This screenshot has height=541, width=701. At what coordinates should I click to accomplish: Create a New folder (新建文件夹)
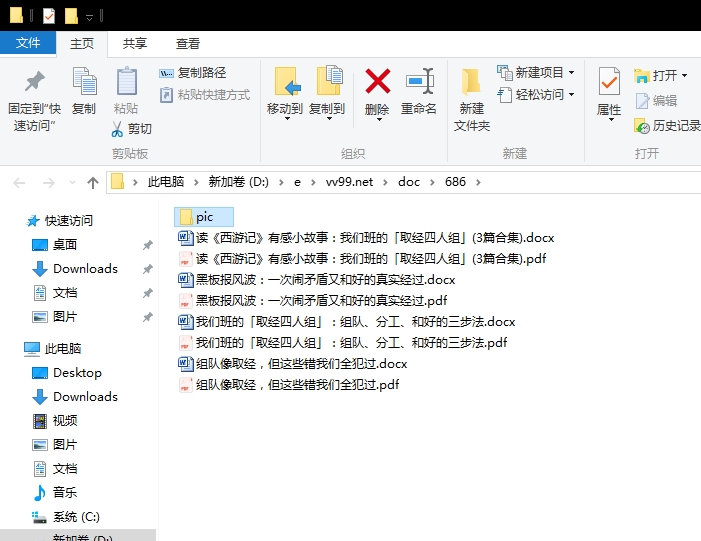tap(472, 101)
